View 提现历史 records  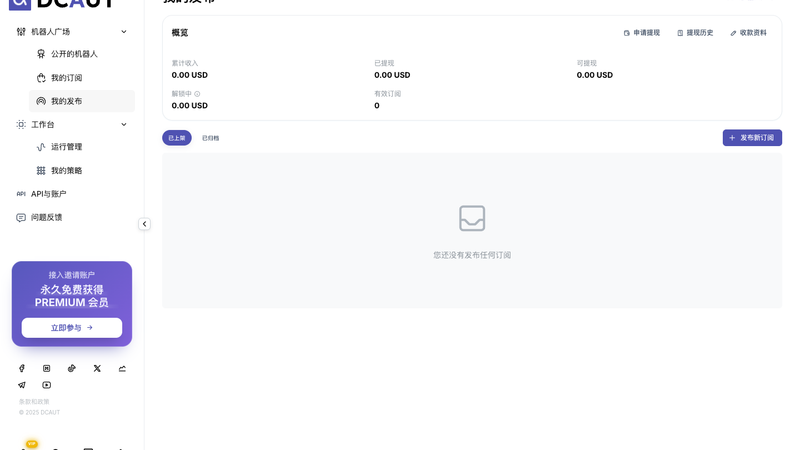point(695,33)
